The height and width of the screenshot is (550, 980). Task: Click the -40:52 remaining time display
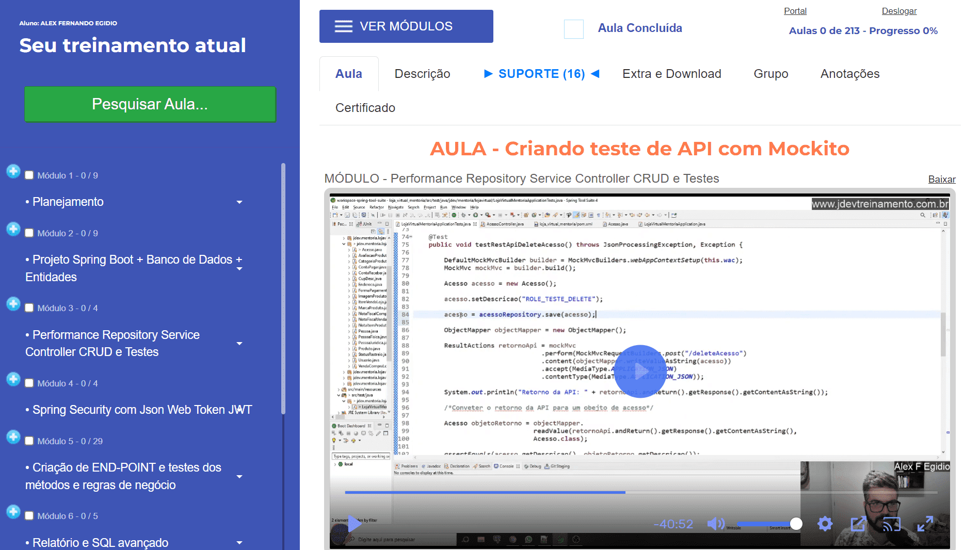point(673,524)
